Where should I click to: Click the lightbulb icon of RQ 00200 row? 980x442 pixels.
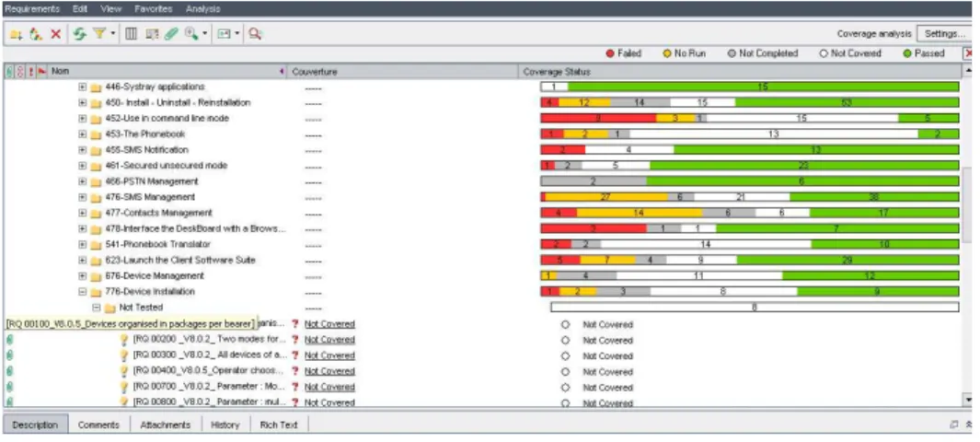[x=123, y=340]
